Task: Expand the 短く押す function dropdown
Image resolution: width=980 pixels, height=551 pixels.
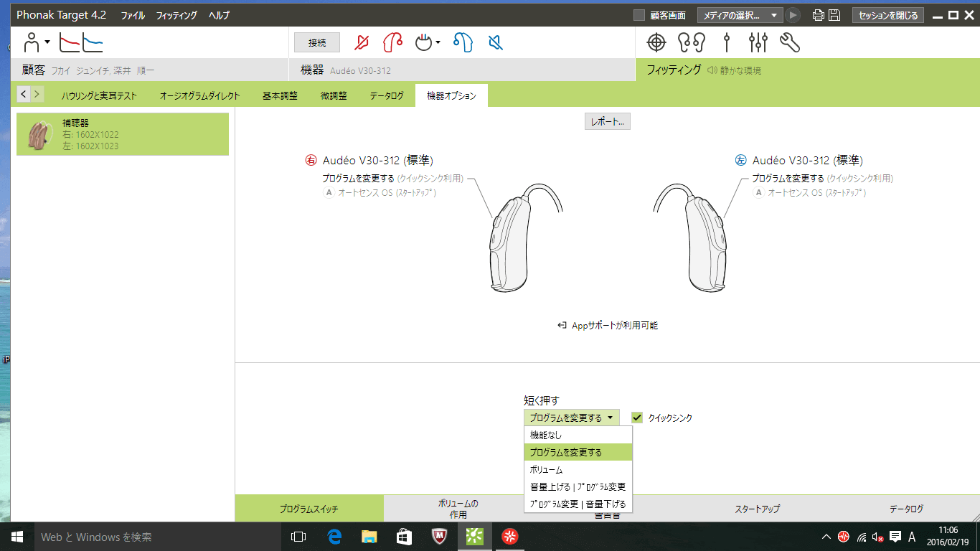Action: coord(571,418)
